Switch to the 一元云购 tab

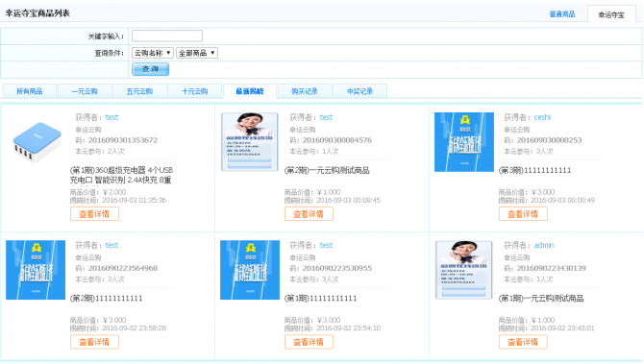click(x=85, y=91)
